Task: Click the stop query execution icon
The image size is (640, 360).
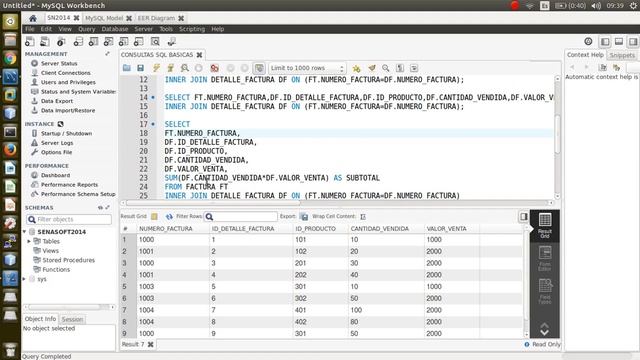Action: pyautogui.click(x=198, y=68)
